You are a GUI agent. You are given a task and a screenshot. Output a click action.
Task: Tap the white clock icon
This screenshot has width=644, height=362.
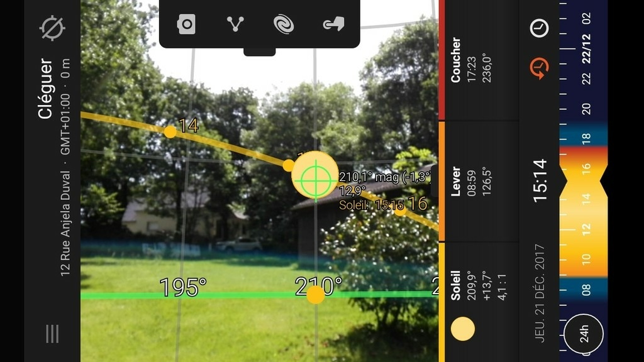pos(539,28)
